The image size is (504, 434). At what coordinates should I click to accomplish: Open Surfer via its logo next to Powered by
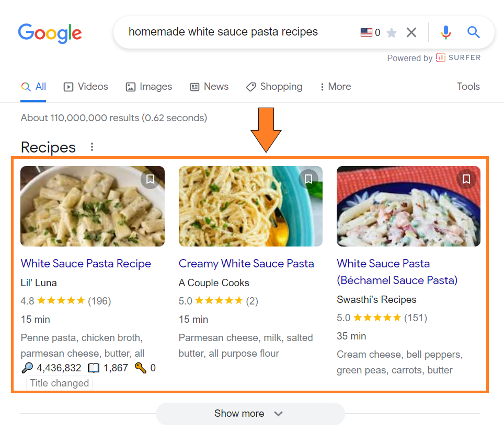[x=440, y=57]
